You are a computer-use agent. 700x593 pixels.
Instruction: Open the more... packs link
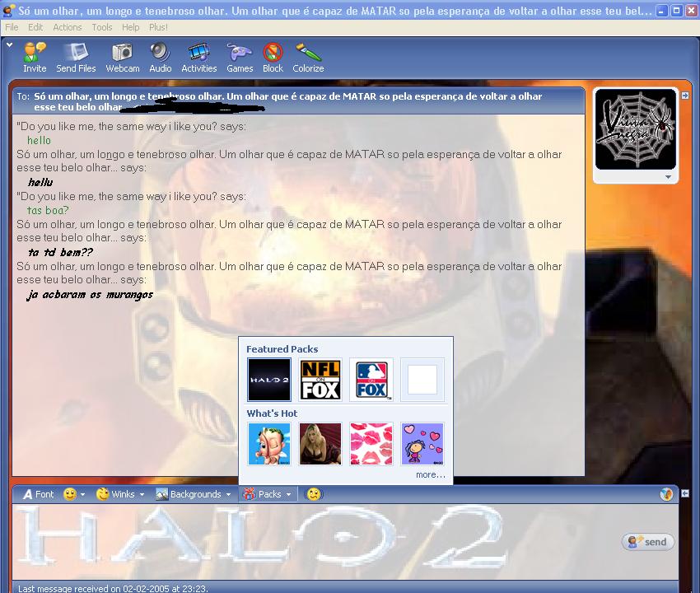(x=431, y=474)
